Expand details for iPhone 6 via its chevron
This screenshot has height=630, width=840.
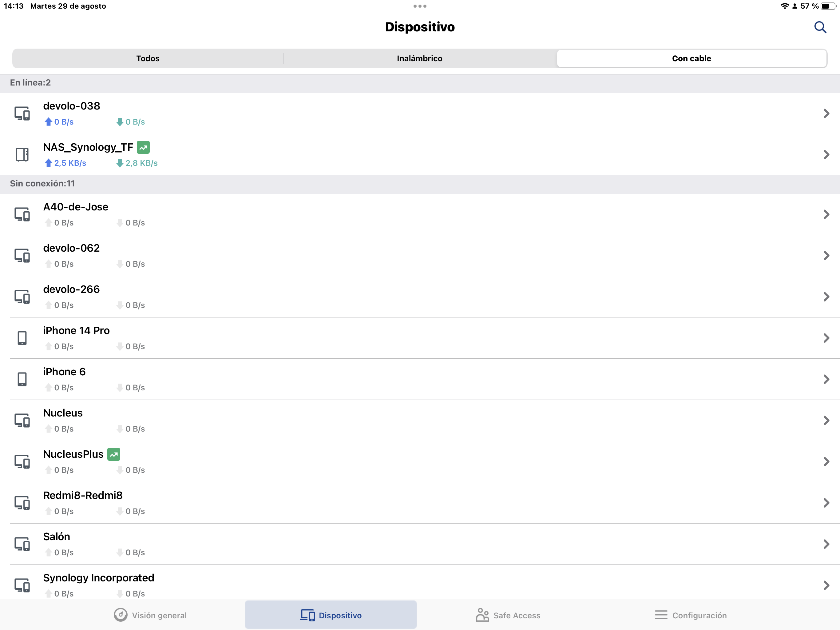[827, 379]
